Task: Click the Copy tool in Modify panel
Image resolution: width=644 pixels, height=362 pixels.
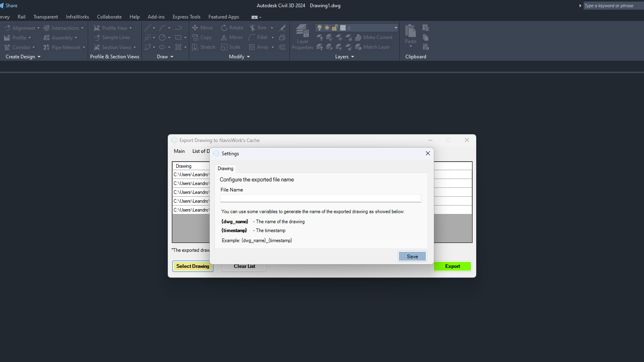Action: pyautogui.click(x=202, y=37)
